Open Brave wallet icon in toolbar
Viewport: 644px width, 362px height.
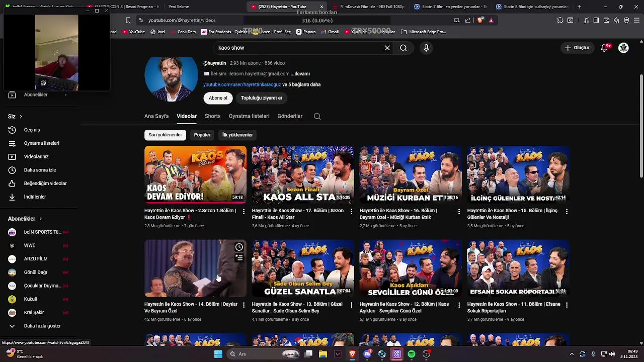(x=606, y=20)
